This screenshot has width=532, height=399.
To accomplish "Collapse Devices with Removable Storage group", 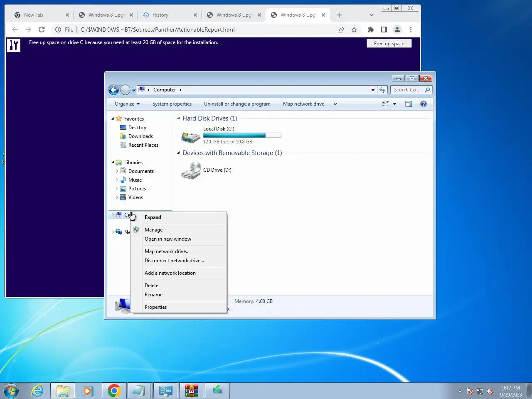I will tap(179, 153).
